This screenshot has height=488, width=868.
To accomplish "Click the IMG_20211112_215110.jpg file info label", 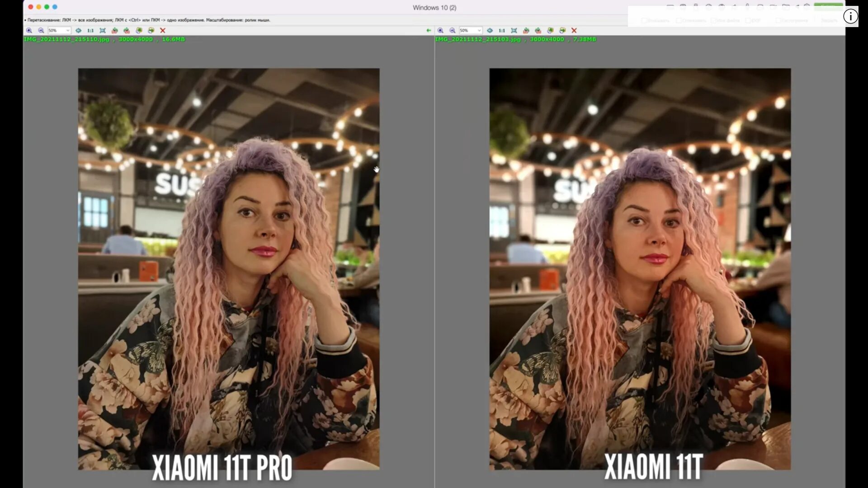I will point(104,39).
